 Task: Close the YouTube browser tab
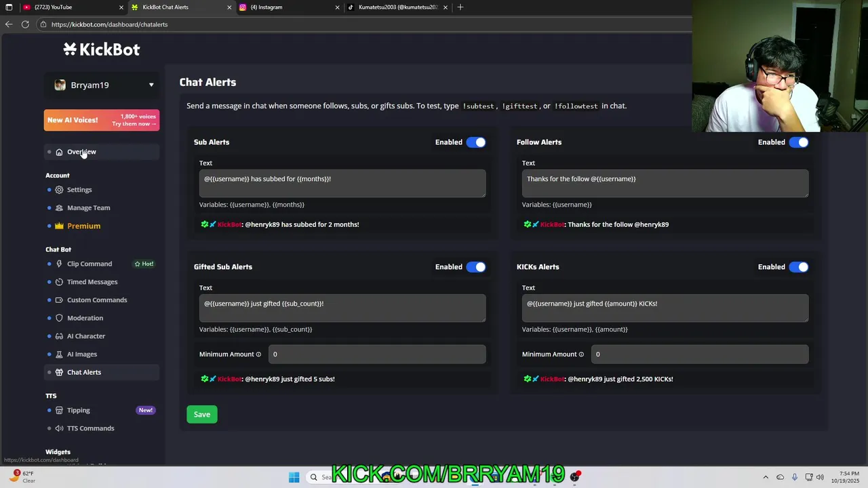(x=121, y=7)
